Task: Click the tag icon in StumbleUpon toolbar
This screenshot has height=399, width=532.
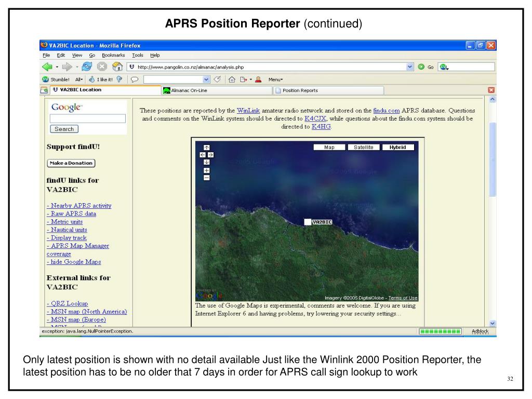Action: tap(218, 79)
